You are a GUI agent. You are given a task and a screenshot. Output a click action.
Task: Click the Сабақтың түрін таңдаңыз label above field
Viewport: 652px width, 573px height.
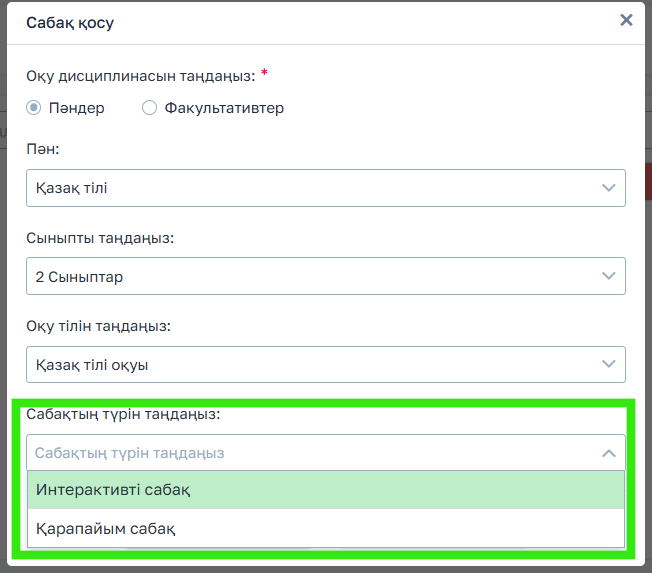(x=123, y=414)
